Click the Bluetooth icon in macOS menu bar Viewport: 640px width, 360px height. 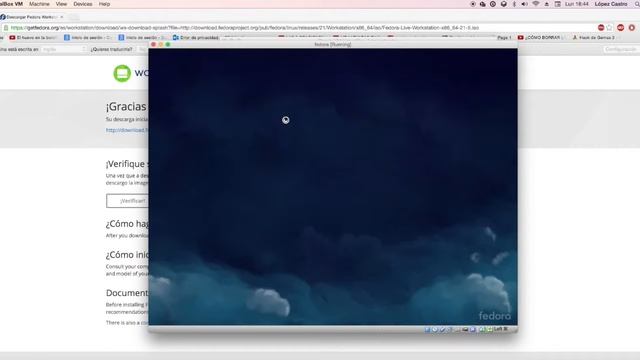(x=514, y=4)
